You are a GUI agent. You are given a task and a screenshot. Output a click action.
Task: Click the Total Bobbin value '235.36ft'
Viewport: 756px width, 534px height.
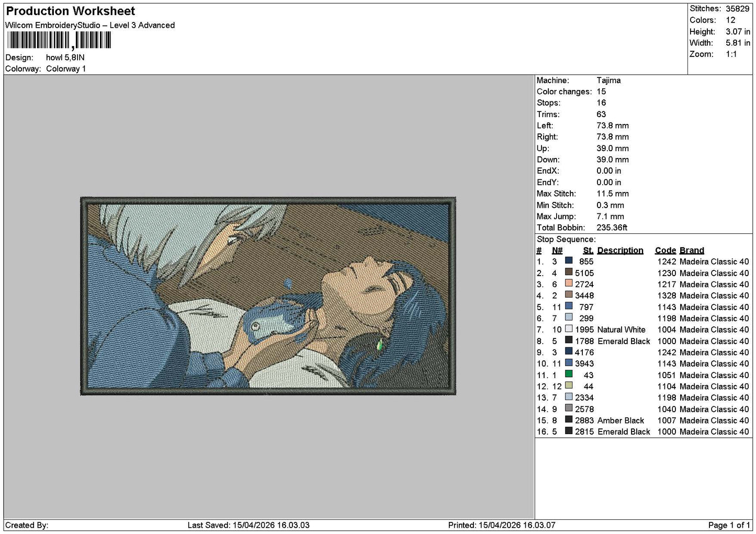(x=612, y=228)
